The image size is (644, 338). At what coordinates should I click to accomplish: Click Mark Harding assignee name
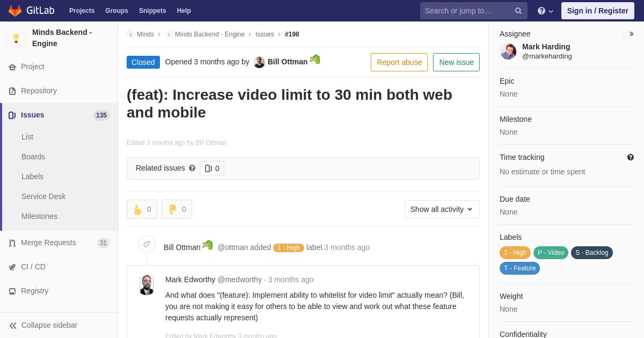click(546, 47)
